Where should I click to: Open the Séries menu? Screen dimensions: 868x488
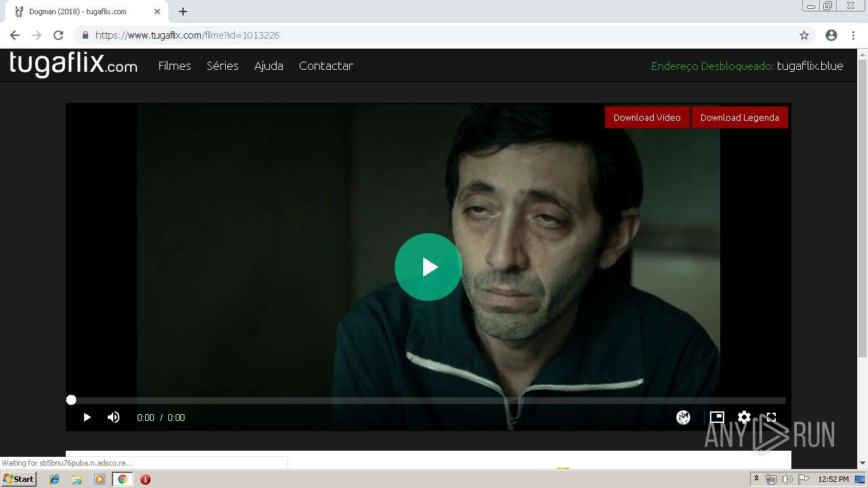(222, 66)
